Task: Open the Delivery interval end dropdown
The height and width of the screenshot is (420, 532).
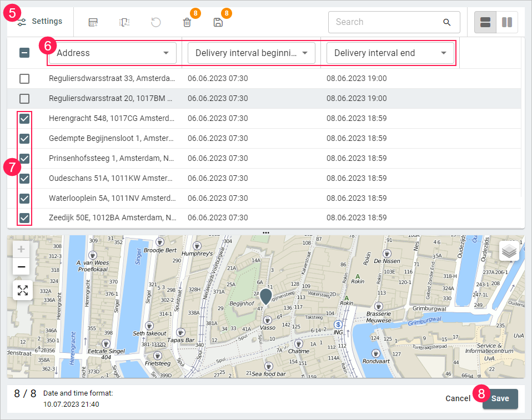Action: [390, 53]
